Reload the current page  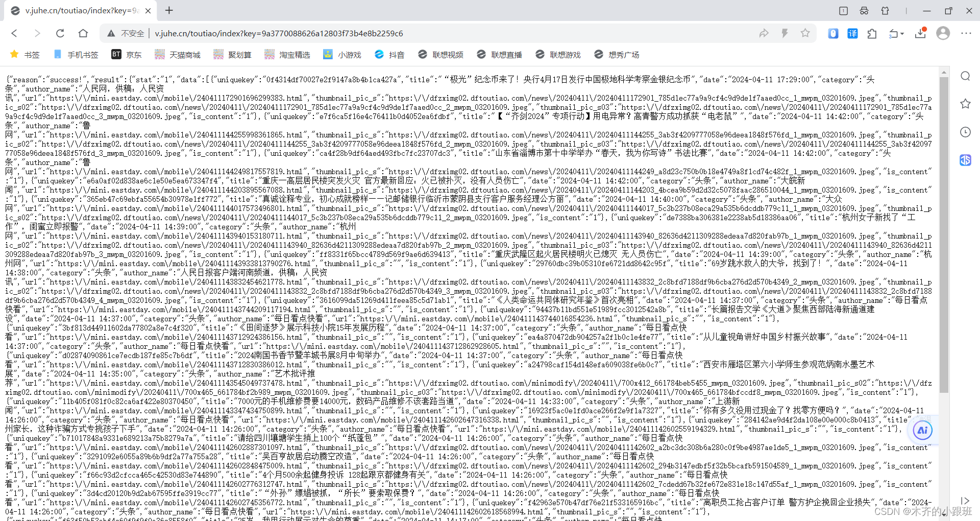pos(60,33)
